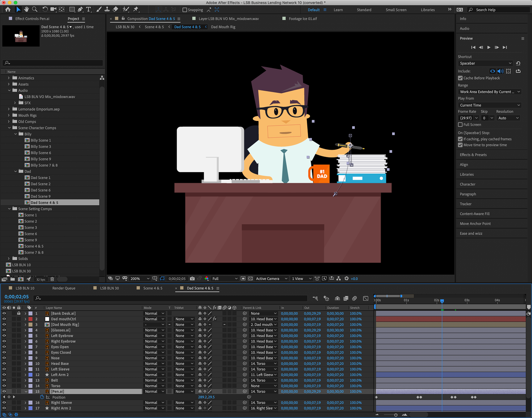Open the 200% magnification dropdown
532x418 pixels.
(x=140, y=278)
